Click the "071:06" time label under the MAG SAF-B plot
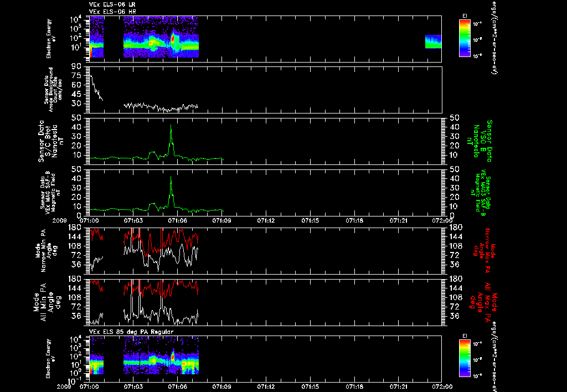 178,220
